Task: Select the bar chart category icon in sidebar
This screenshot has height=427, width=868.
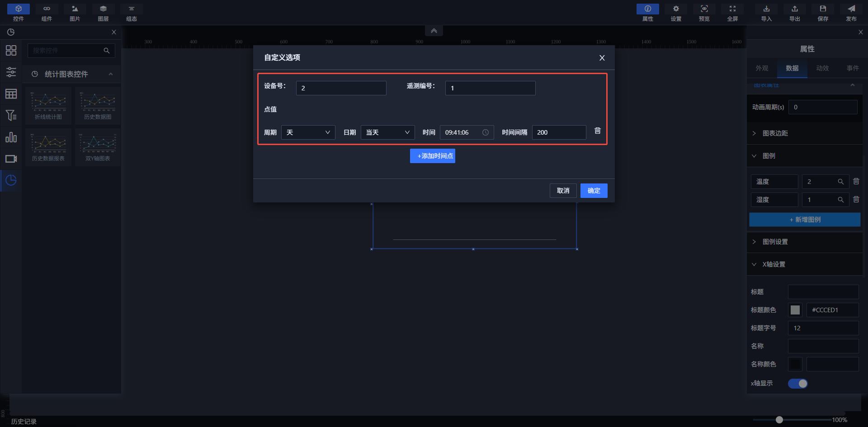Action: 11,137
